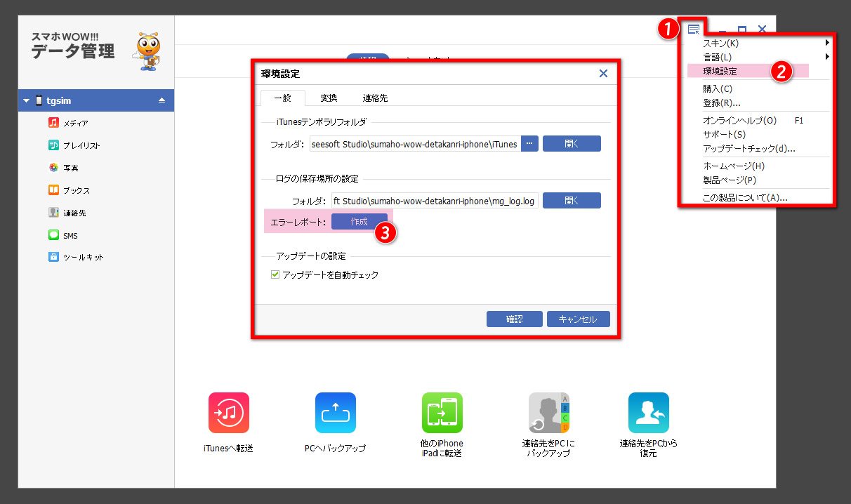Close the 環境設定 dialog
Viewport: 851px width, 504px height.
pyautogui.click(x=602, y=74)
